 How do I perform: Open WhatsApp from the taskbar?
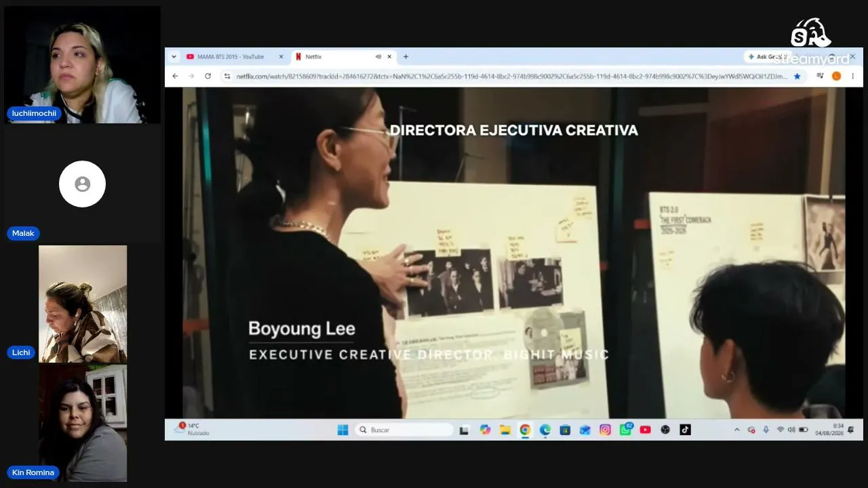tap(625, 430)
